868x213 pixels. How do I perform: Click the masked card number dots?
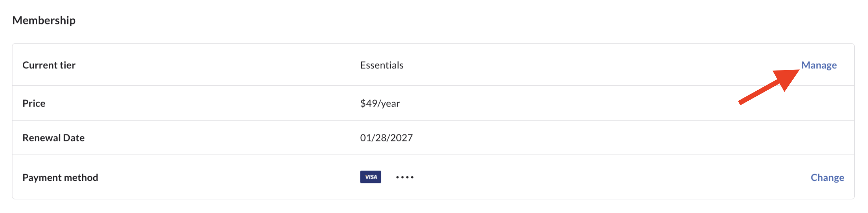[x=404, y=177]
